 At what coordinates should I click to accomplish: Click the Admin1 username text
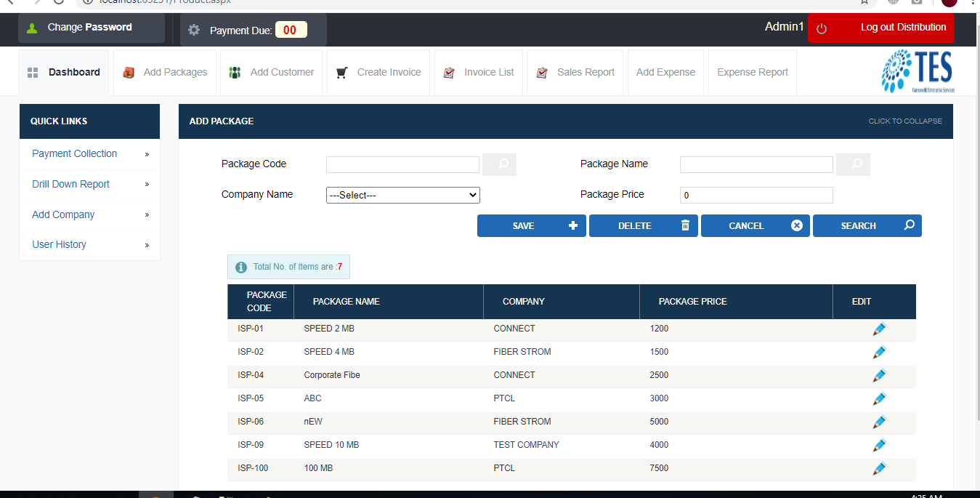(784, 27)
